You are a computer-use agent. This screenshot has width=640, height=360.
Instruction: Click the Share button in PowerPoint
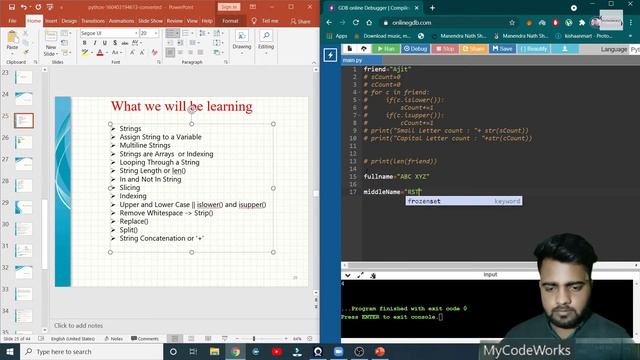[301, 21]
